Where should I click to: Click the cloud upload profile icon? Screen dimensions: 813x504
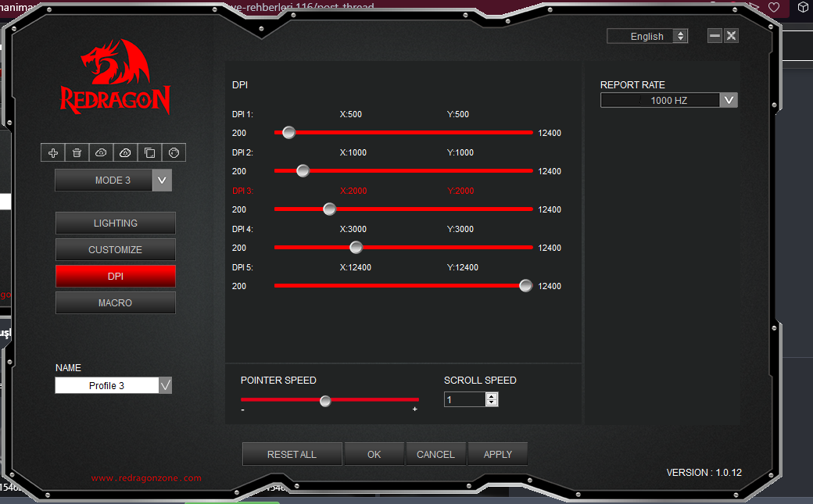click(101, 152)
